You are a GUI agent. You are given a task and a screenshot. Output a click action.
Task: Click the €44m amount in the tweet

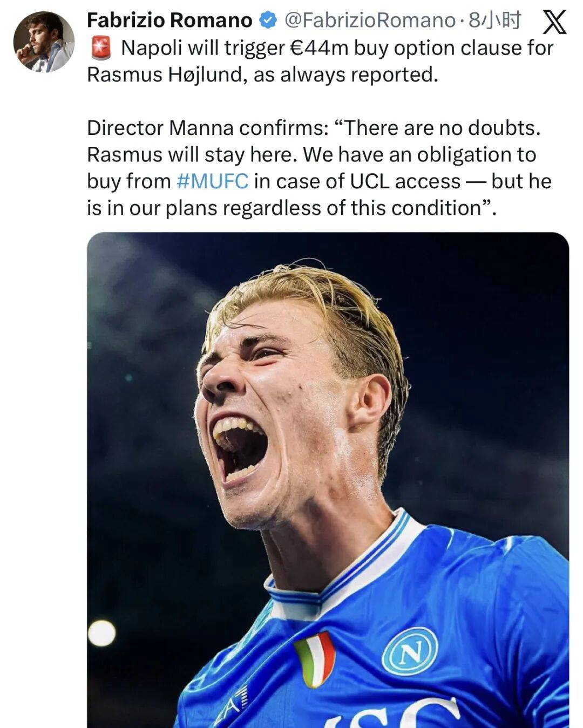(320, 48)
